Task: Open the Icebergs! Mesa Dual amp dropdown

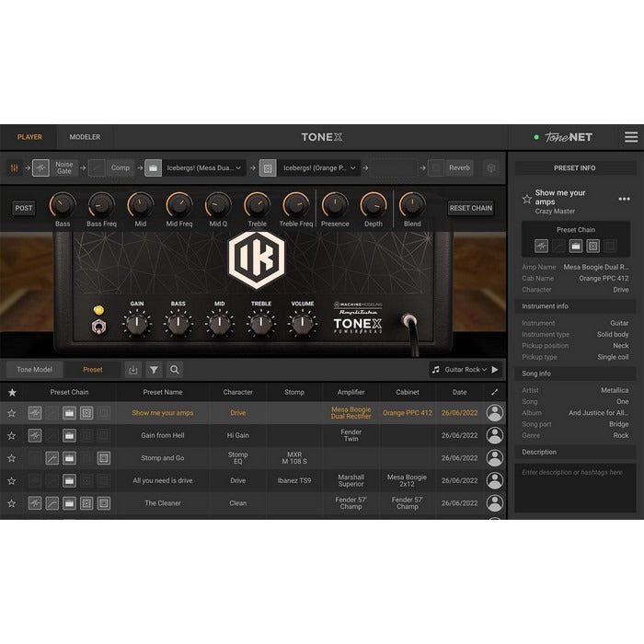Action: coord(204,168)
